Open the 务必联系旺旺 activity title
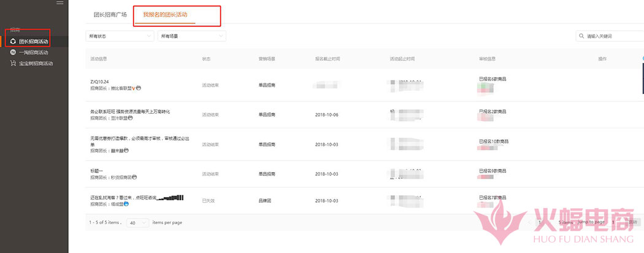Image resolution: width=644 pixels, height=253 pixels. point(130,112)
